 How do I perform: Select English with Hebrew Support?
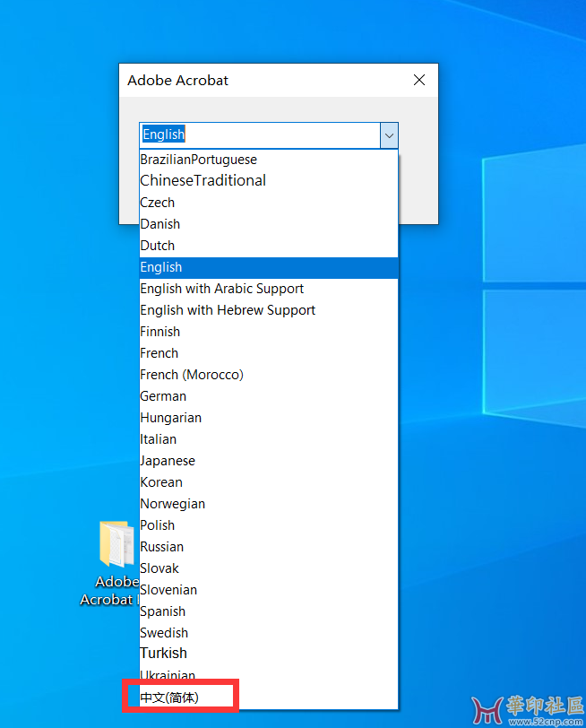tap(269, 310)
